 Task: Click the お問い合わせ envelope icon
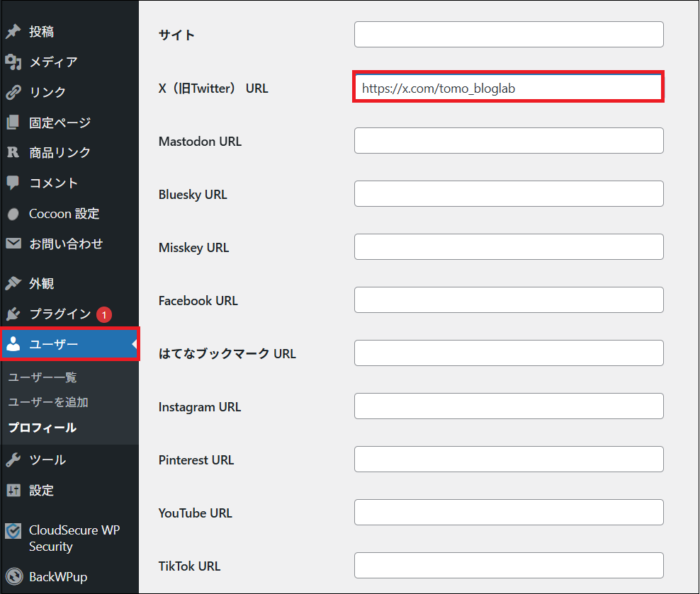[13, 244]
